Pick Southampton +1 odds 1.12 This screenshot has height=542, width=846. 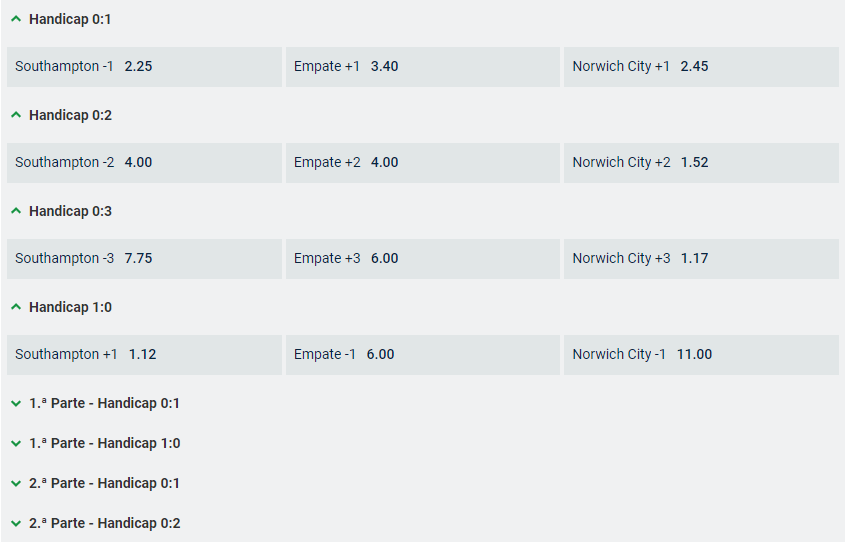coord(144,355)
